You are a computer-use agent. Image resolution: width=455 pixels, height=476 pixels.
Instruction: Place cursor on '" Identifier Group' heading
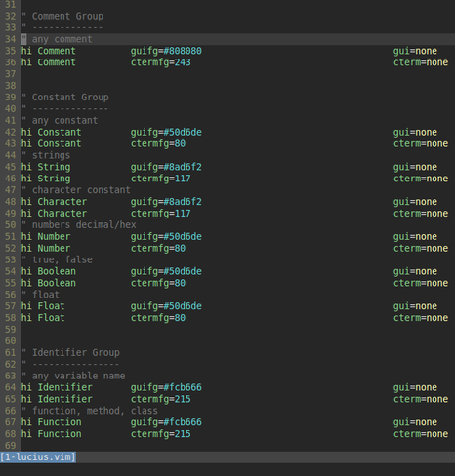[70, 353]
